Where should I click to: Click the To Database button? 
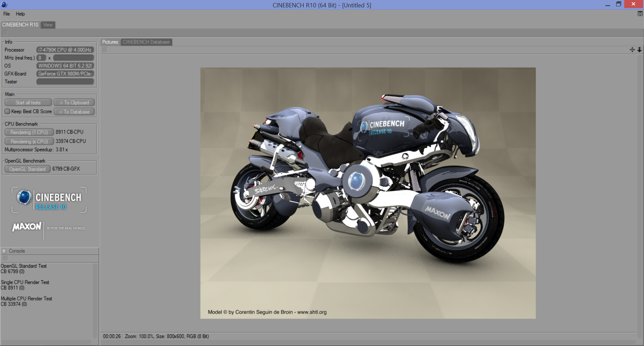coord(74,112)
